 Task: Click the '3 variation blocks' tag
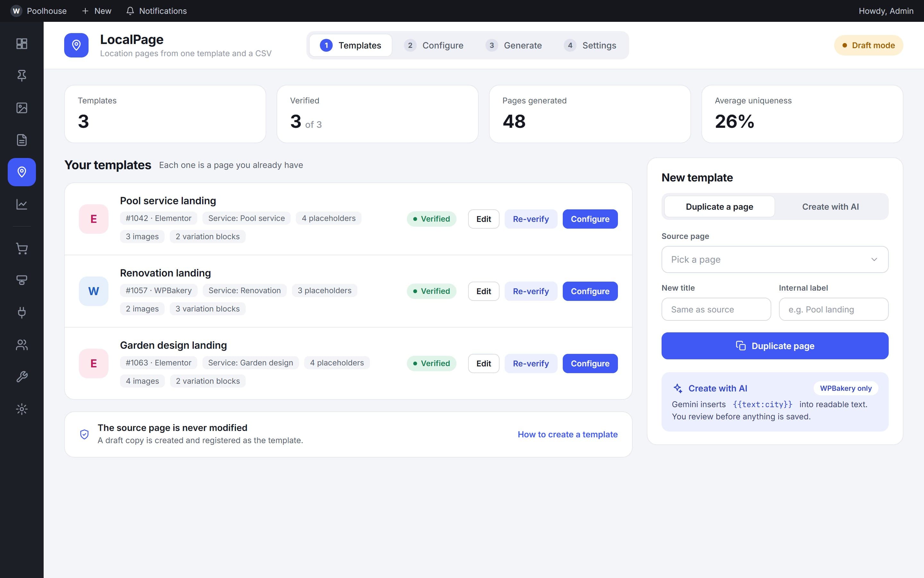coord(207,309)
